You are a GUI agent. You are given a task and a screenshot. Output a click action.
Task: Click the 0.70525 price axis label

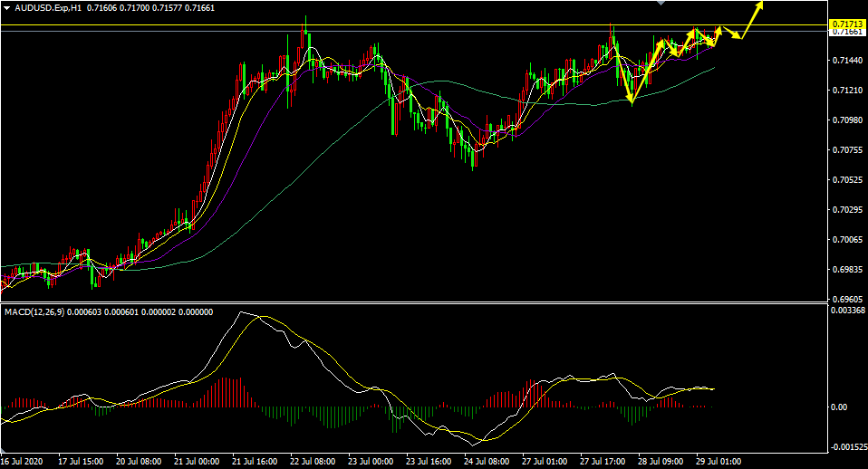[x=847, y=180]
